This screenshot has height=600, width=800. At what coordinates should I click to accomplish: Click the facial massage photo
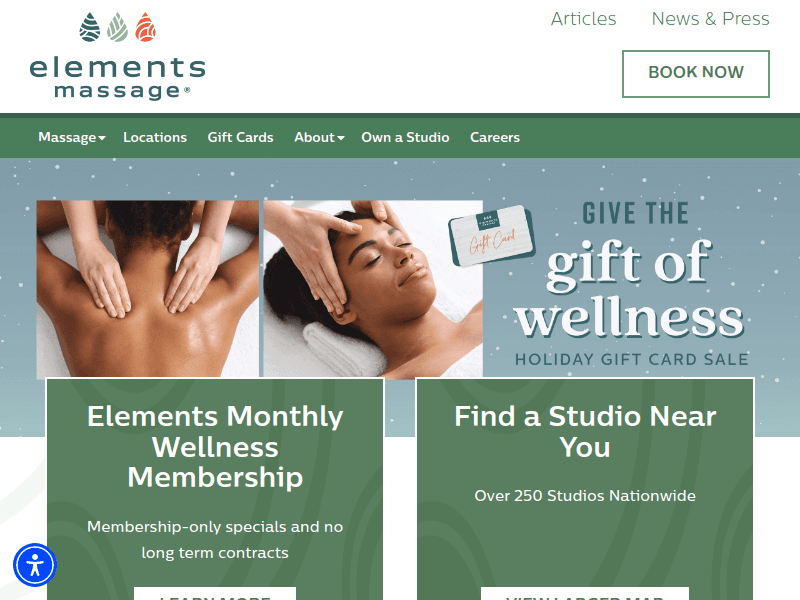[373, 289]
